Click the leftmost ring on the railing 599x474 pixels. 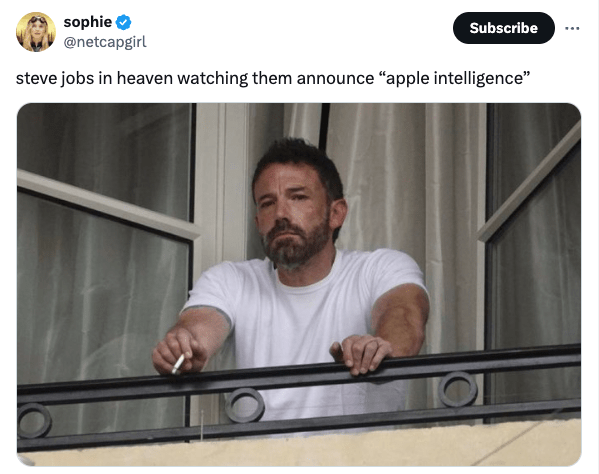pos(34,421)
